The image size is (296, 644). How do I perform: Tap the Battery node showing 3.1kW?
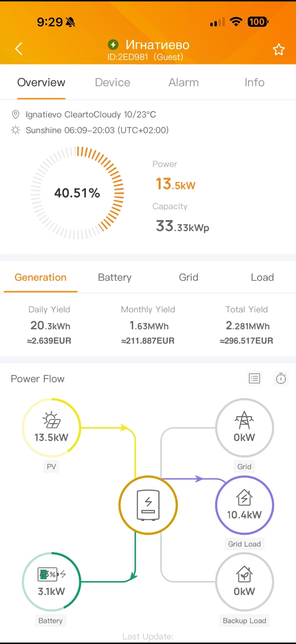(51, 582)
